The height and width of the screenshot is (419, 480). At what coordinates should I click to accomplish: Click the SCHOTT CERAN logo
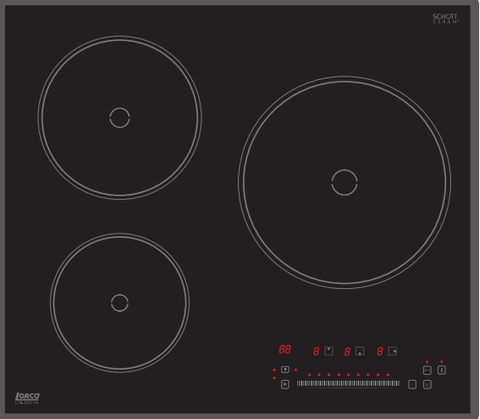(x=446, y=18)
